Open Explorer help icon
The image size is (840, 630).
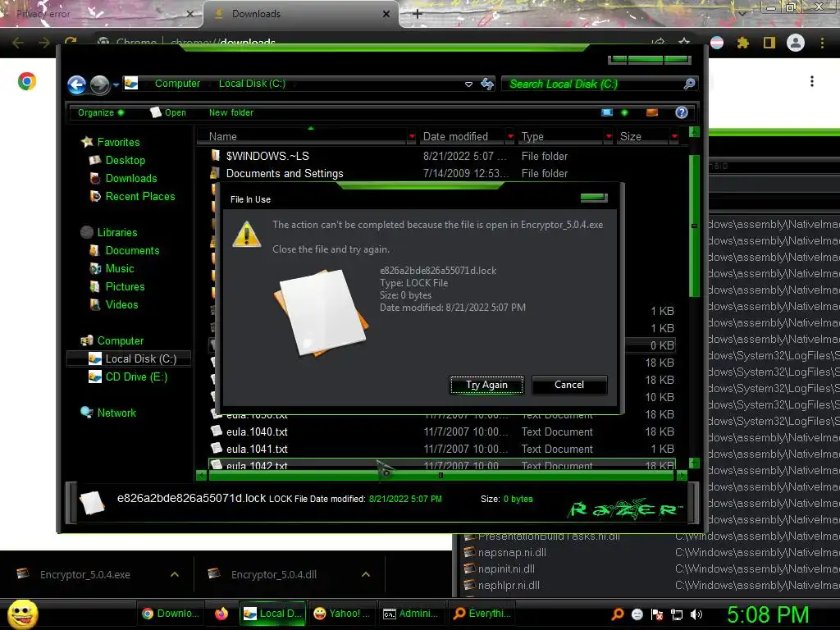[x=682, y=112]
